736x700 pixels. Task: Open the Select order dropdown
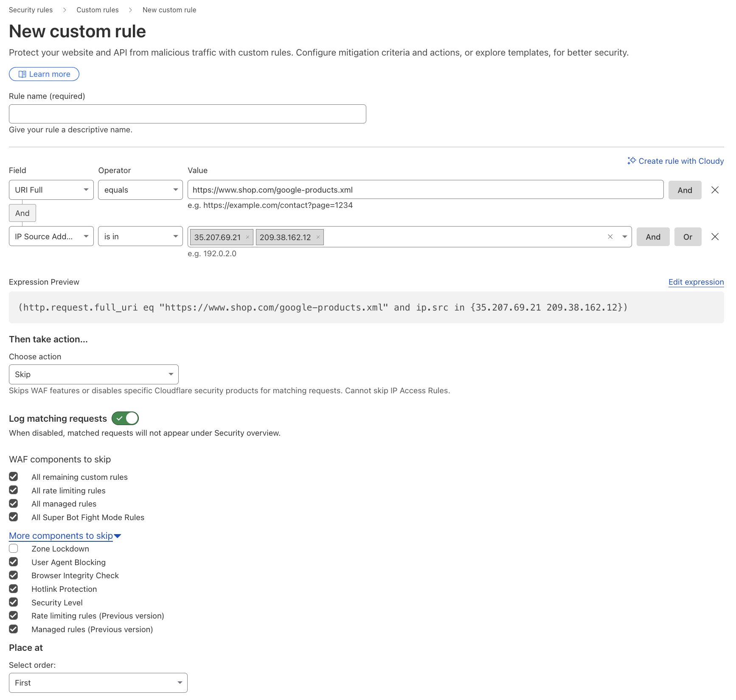(x=98, y=683)
